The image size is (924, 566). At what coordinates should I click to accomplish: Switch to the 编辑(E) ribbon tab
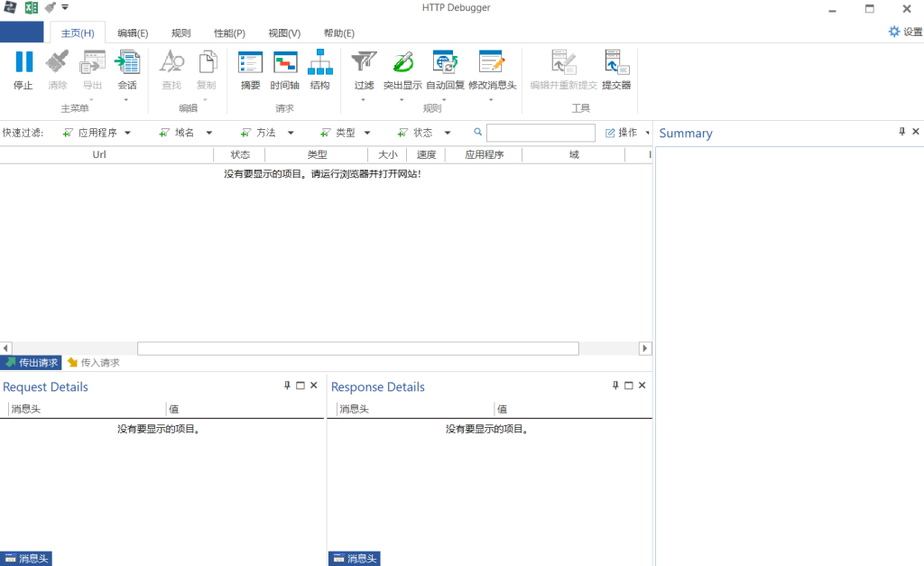pos(133,33)
